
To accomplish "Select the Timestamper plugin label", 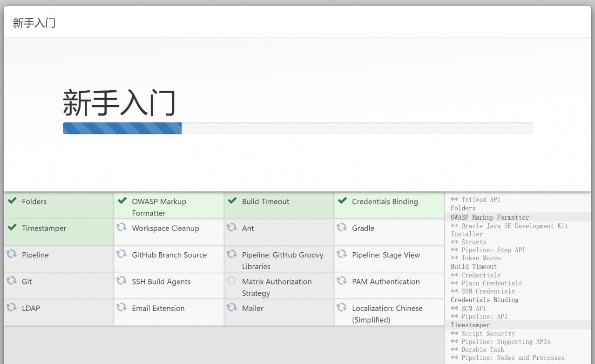I will point(44,228).
